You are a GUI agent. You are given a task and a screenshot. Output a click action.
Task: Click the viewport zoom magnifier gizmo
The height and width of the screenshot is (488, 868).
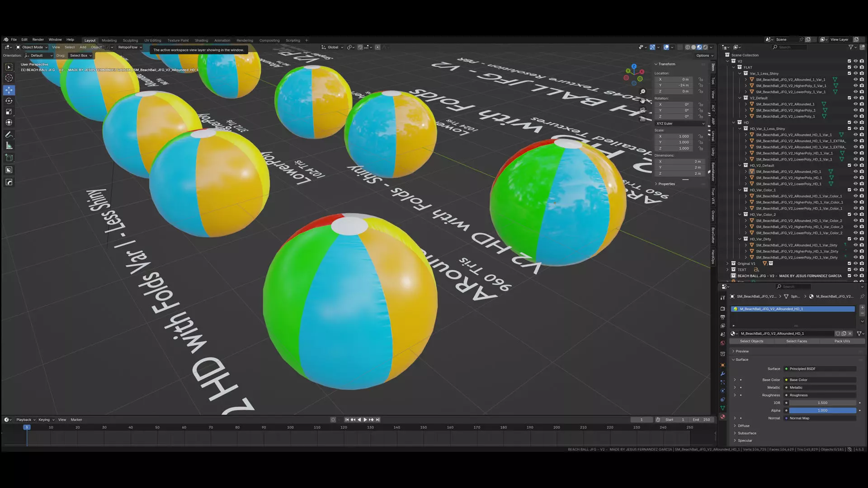pyautogui.click(x=642, y=92)
